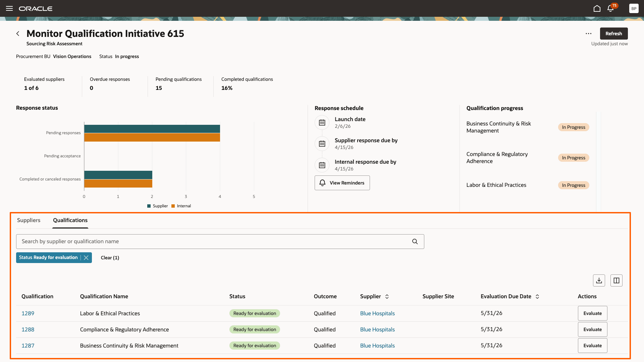Image resolution: width=644 pixels, height=362 pixels.
Task: Open the notifications bell
Action: coord(610,8)
